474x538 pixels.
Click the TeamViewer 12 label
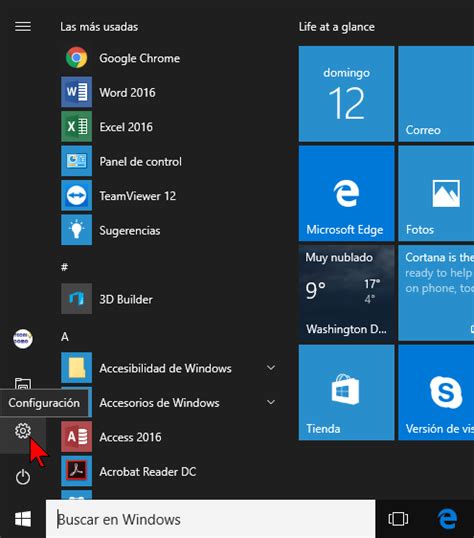coord(138,196)
